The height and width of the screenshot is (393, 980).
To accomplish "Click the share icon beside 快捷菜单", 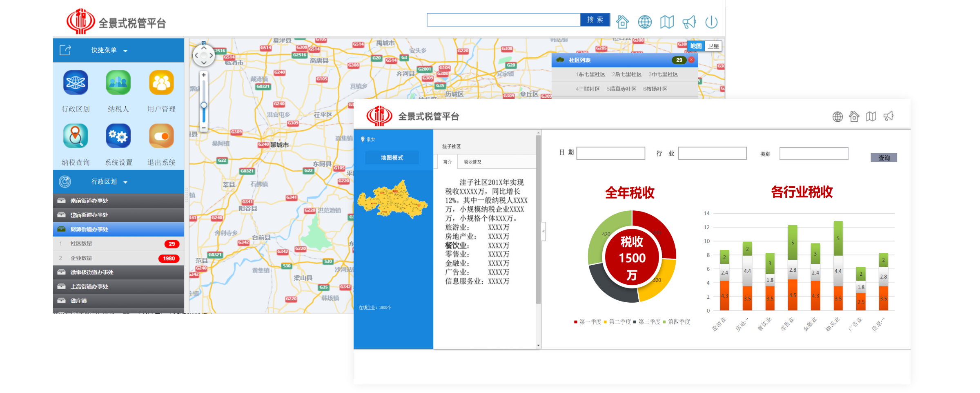I will click(65, 50).
